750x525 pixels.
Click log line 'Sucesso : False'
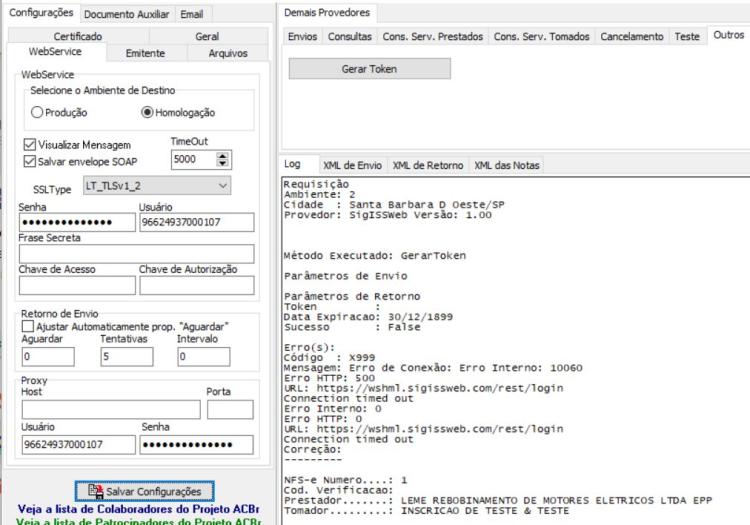tap(352, 327)
